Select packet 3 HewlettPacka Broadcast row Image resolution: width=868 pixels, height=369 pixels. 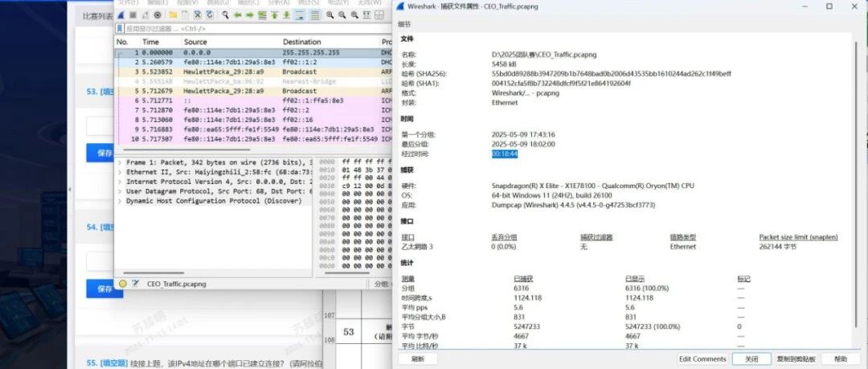click(253, 72)
